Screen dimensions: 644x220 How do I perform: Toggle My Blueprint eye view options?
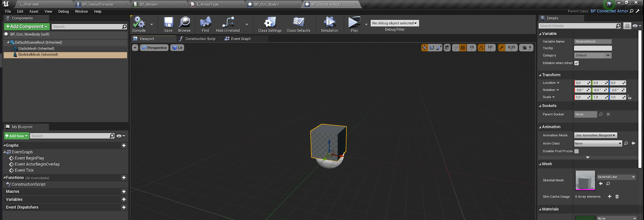(x=120, y=136)
